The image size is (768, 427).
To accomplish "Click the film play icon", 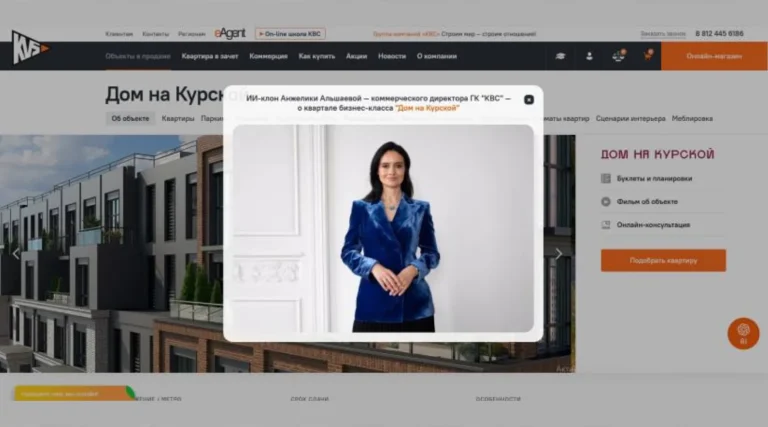I will [x=606, y=201].
